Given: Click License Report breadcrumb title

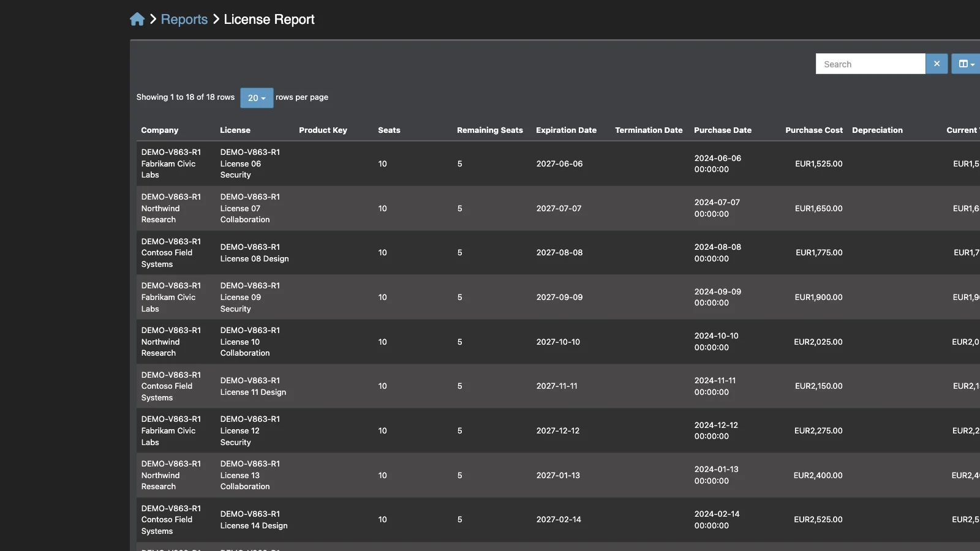Looking at the screenshot, I should [269, 20].
